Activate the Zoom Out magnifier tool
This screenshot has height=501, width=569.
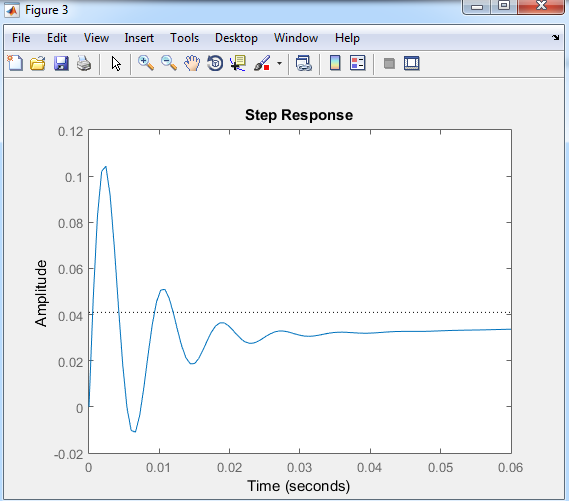(x=169, y=63)
